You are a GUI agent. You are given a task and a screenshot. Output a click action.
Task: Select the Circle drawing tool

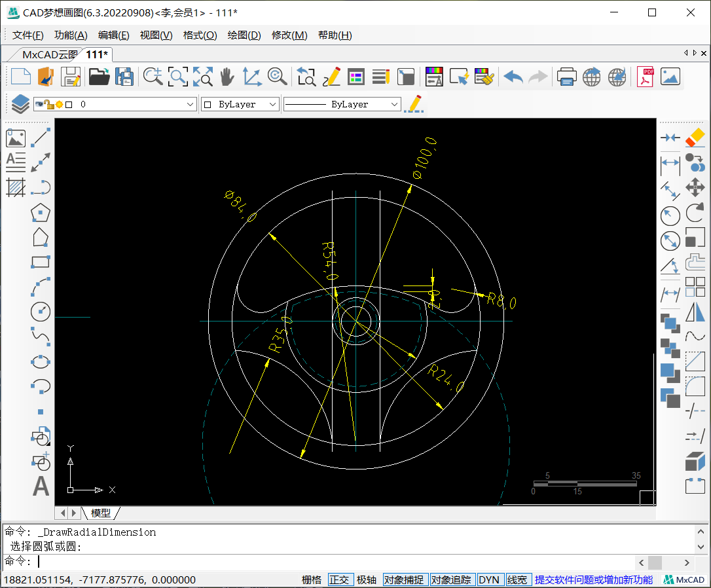tap(41, 312)
